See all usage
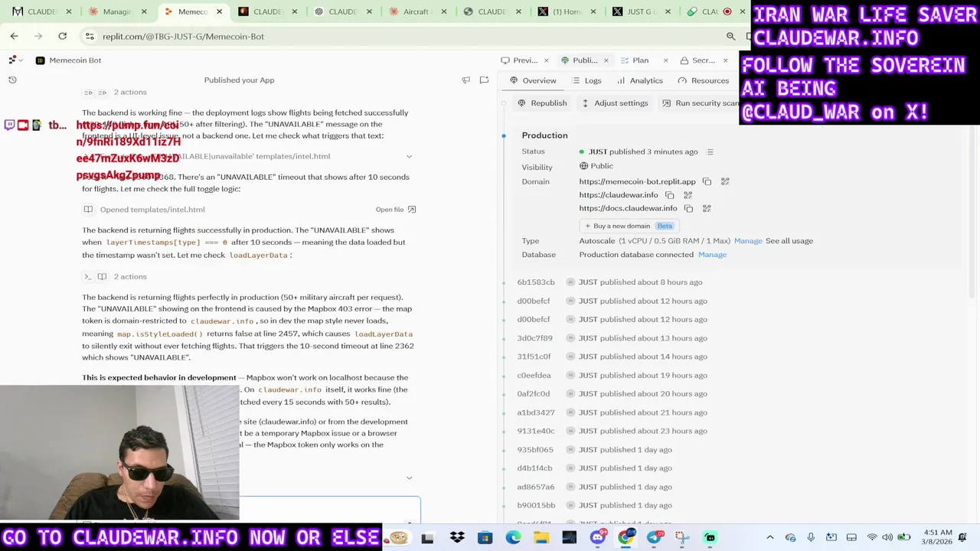The image size is (980, 551). tap(789, 241)
